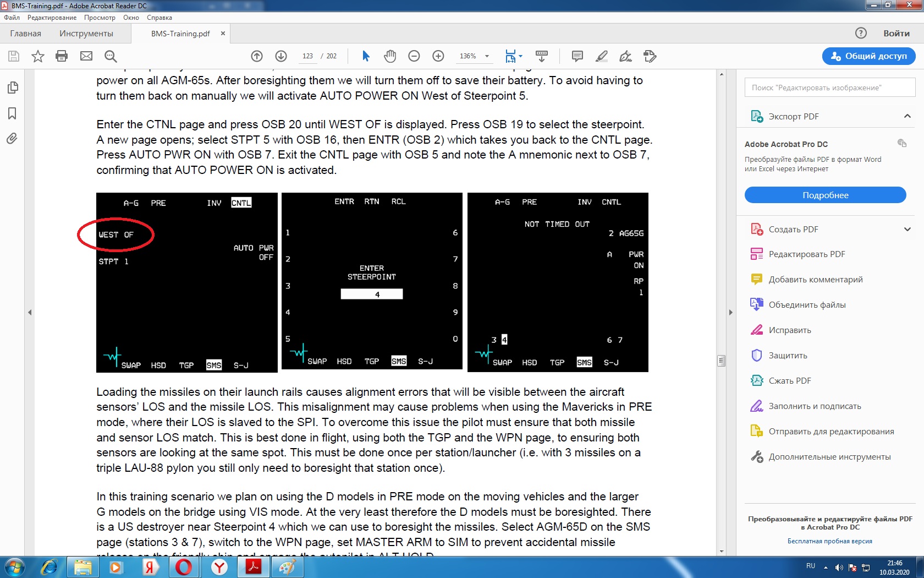Screen dimensions: 924x578
Task: Open the Просмотр menu
Action: tap(100, 18)
